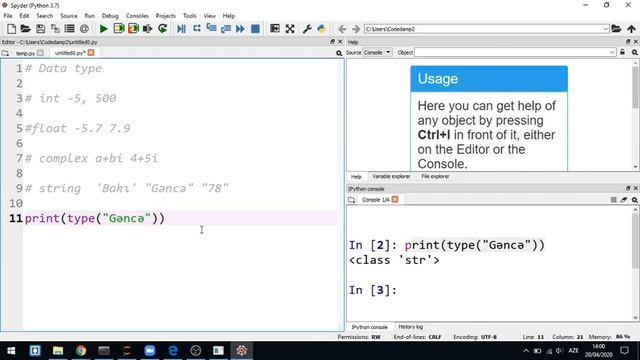Open the IPython console options icon

pos(635,200)
